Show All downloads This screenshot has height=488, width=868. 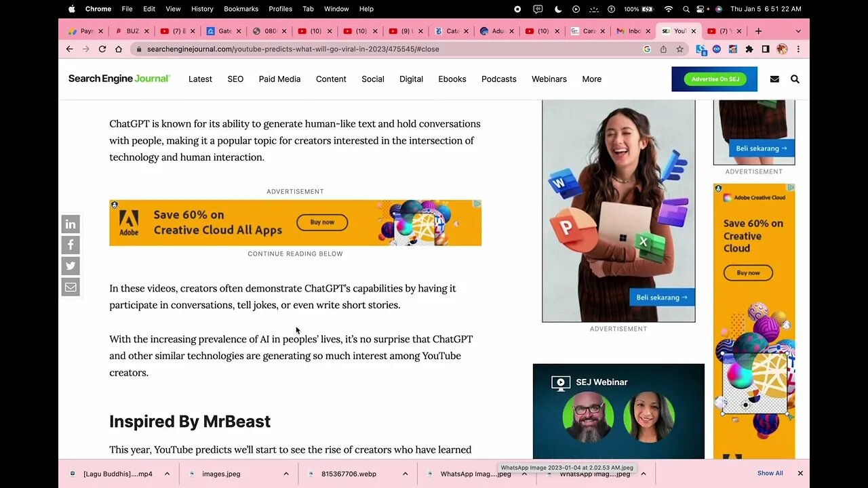(770, 473)
